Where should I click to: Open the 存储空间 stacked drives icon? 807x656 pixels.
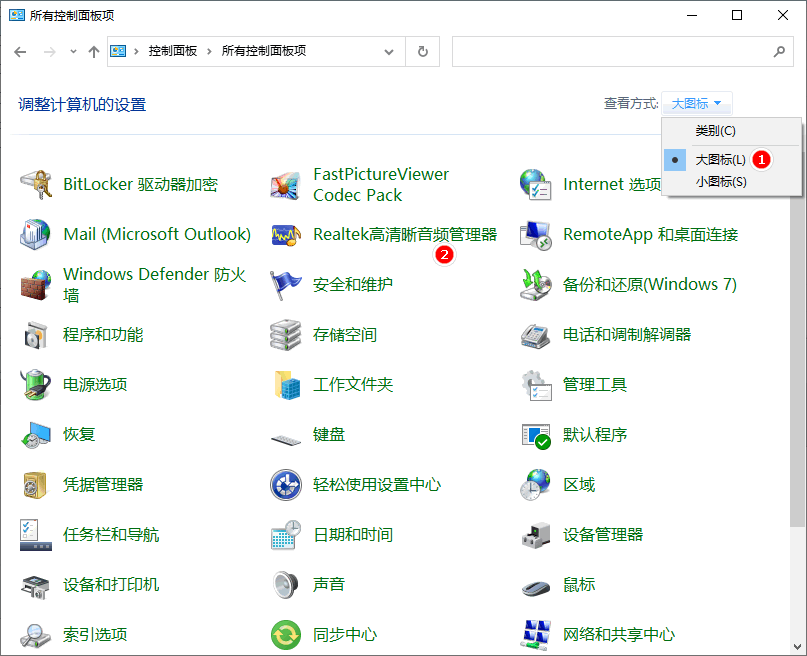(286, 334)
